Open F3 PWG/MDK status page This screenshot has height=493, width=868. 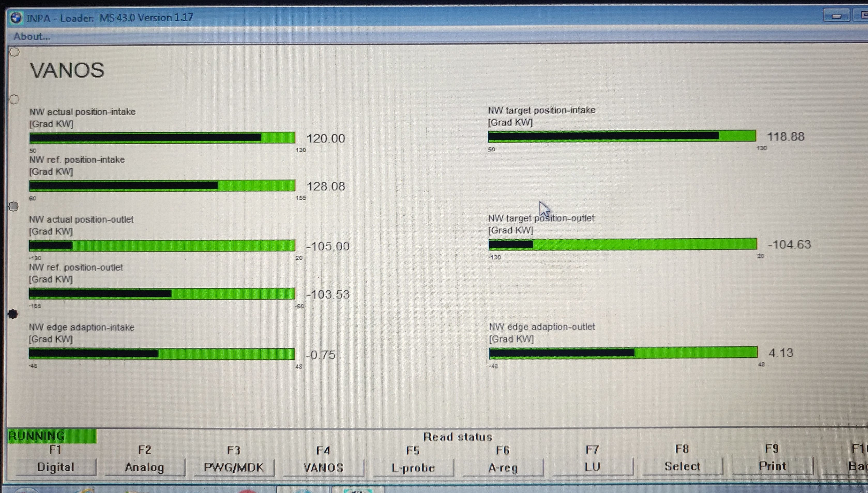click(x=233, y=467)
